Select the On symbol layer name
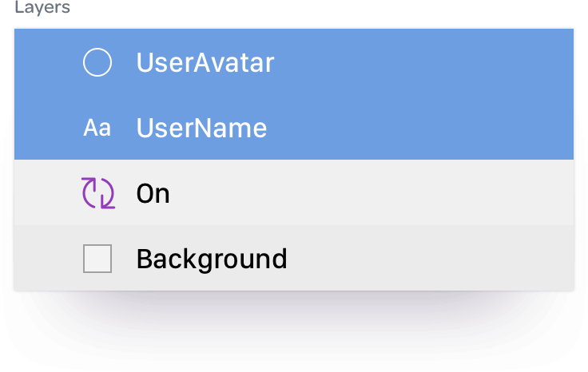The height and width of the screenshot is (372, 588). pos(153,194)
